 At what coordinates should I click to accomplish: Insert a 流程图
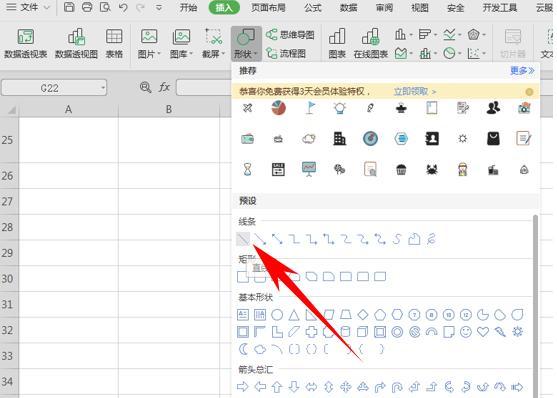[x=286, y=53]
